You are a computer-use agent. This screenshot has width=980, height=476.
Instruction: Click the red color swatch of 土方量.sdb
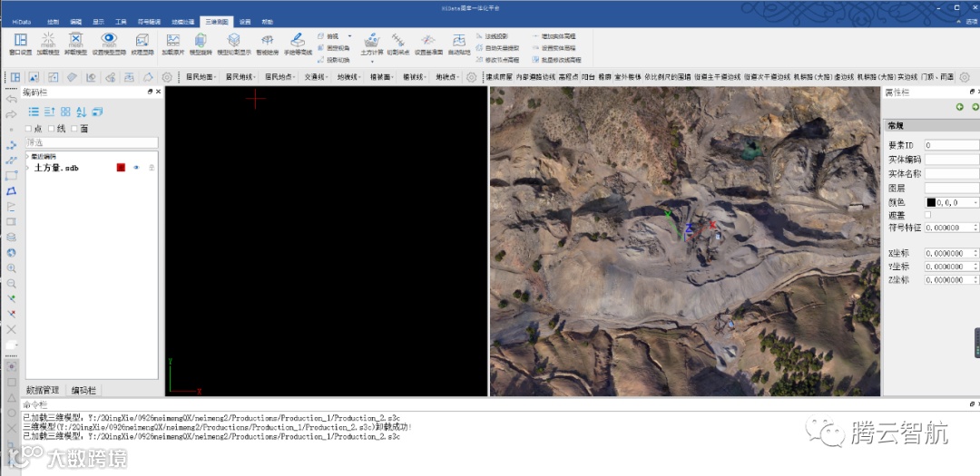121,168
